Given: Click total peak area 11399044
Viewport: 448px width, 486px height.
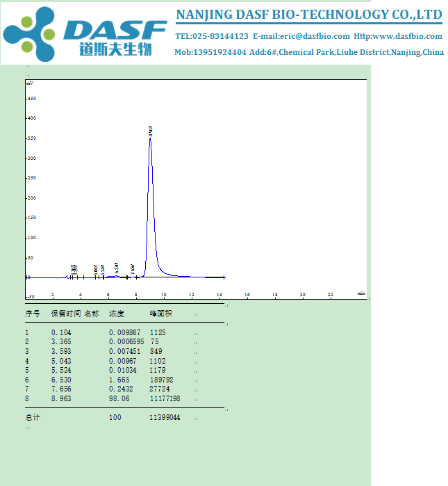Looking at the screenshot, I should pyautogui.click(x=165, y=417).
